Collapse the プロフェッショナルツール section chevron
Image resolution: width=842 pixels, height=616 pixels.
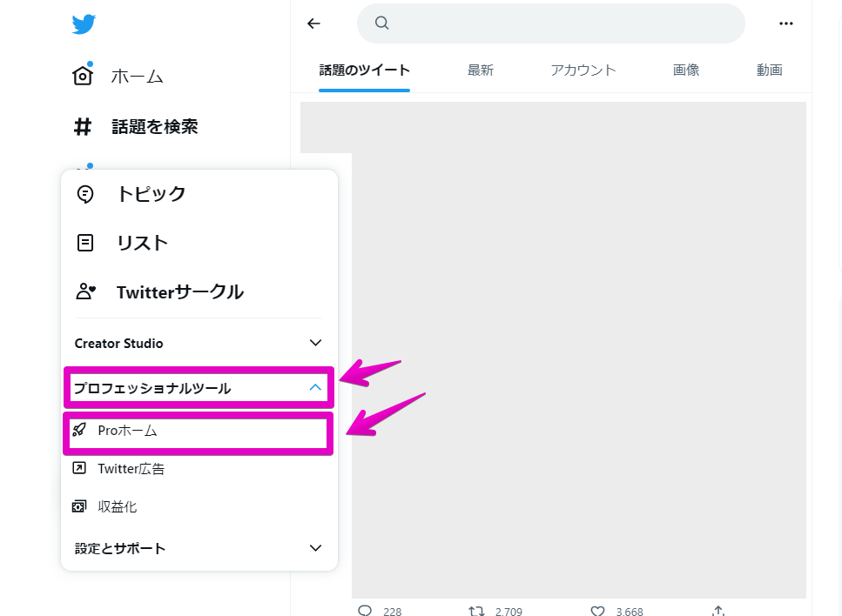316,387
